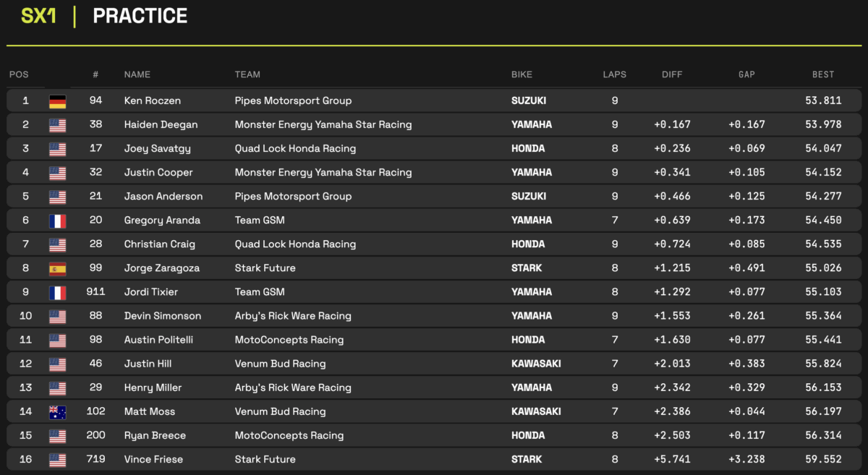Click the US flag beside Haiden Deegan

[57, 125]
